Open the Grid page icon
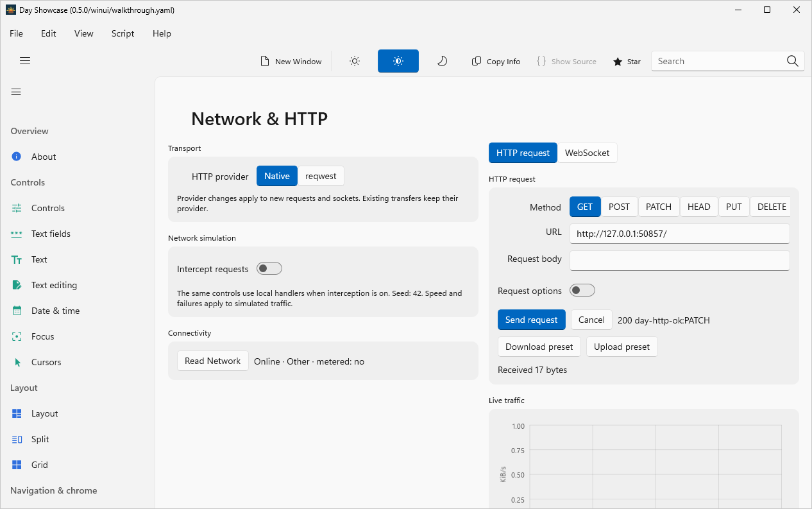812x509 pixels. [x=17, y=465]
